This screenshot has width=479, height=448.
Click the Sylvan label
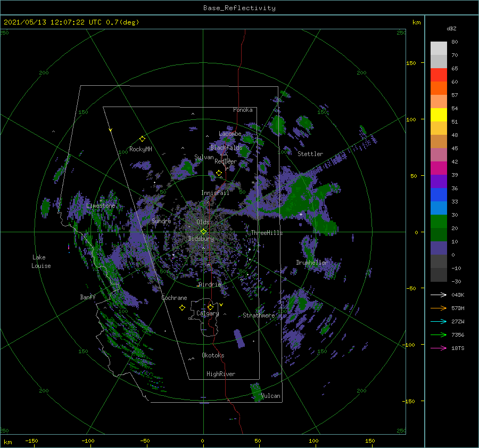click(x=204, y=157)
